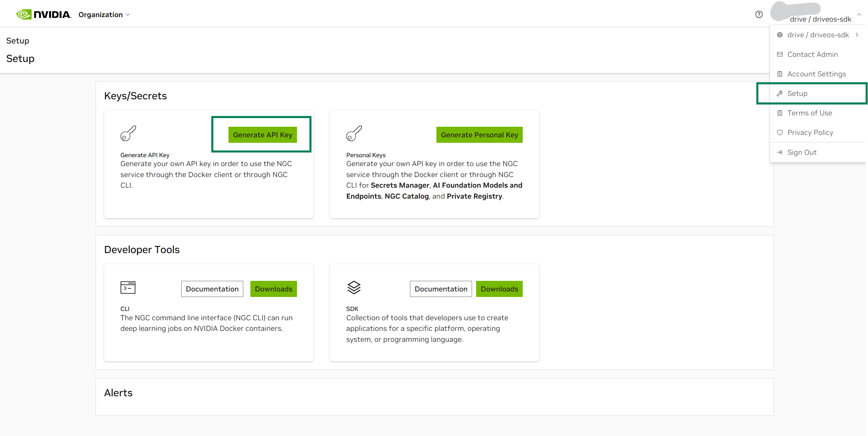The image size is (868, 436).
Task: Click the Alerts section heading
Action: click(x=118, y=393)
